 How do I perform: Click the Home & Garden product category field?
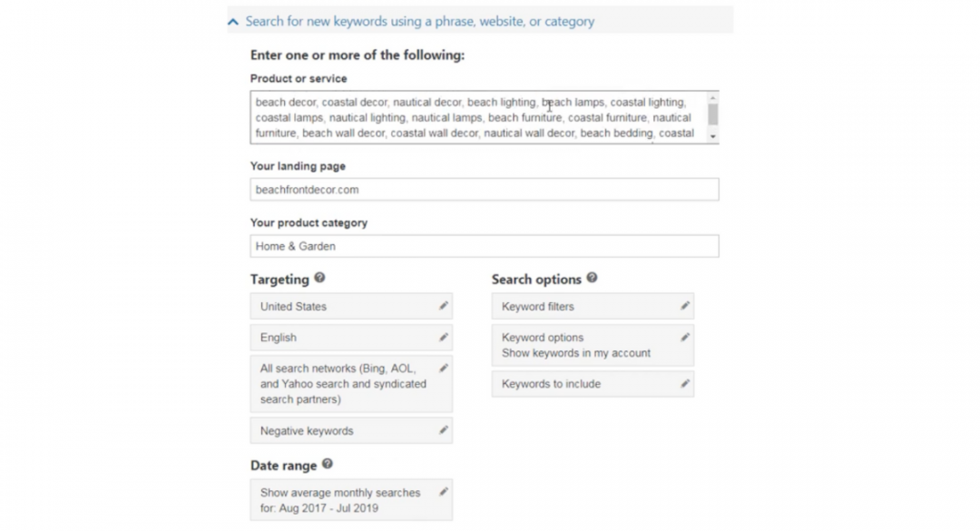[485, 246]
